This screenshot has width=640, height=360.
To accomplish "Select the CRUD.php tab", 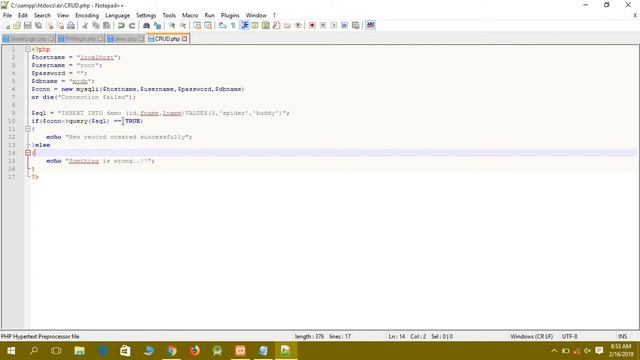I will [167, 39].
